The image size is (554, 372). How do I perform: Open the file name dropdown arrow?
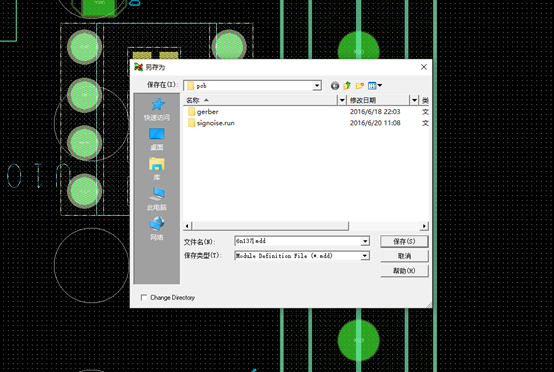pos(365,241)
